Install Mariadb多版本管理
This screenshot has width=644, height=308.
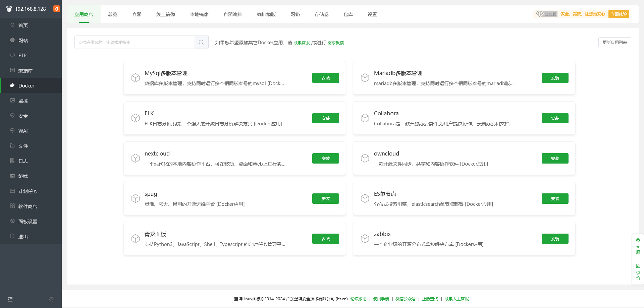click(555, 78)
